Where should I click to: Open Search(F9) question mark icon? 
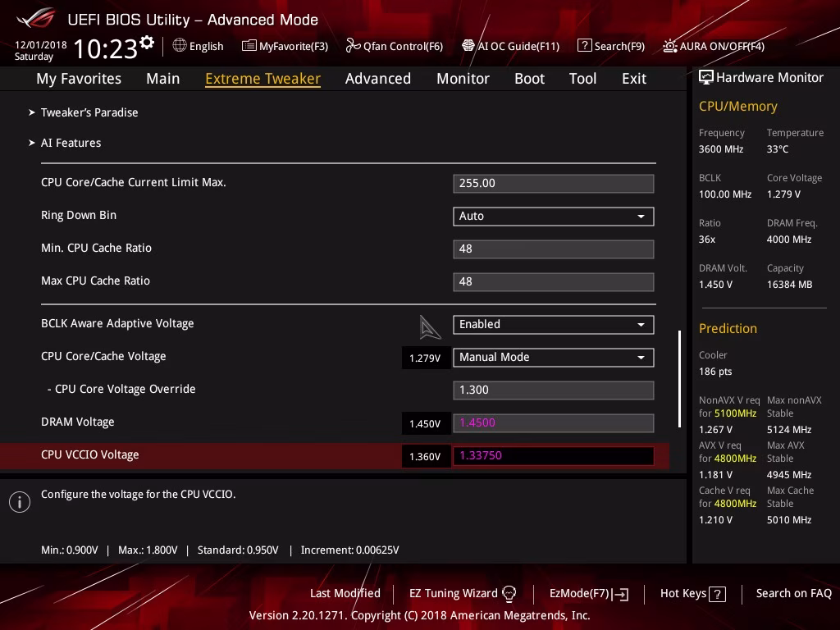(x=584, y=46)
